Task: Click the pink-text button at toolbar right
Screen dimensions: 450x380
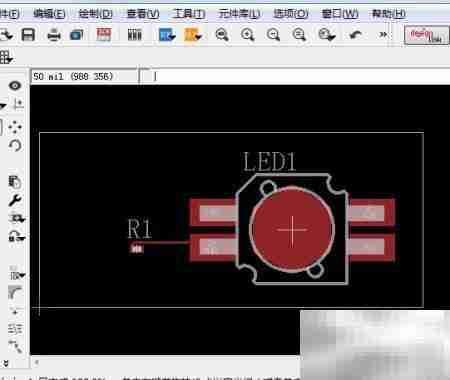Action: click(x=427, y=35)
